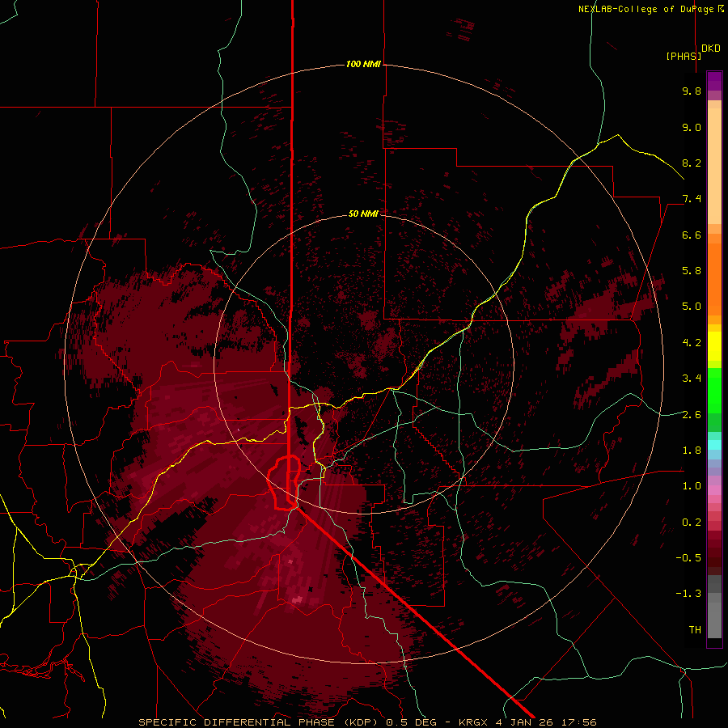This screenshot has width=728, height=728.
Task: Click the -0.5 scale value
Action: [x=688, y=558]
